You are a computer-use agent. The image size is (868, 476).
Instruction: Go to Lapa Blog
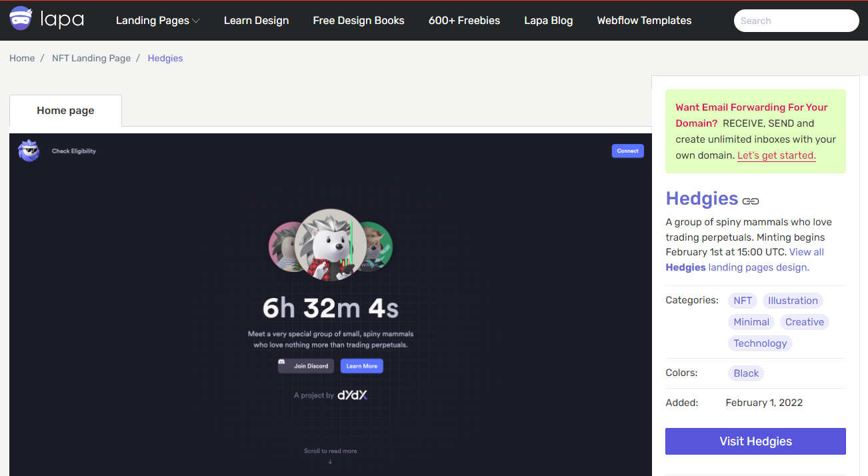point(548,21)
